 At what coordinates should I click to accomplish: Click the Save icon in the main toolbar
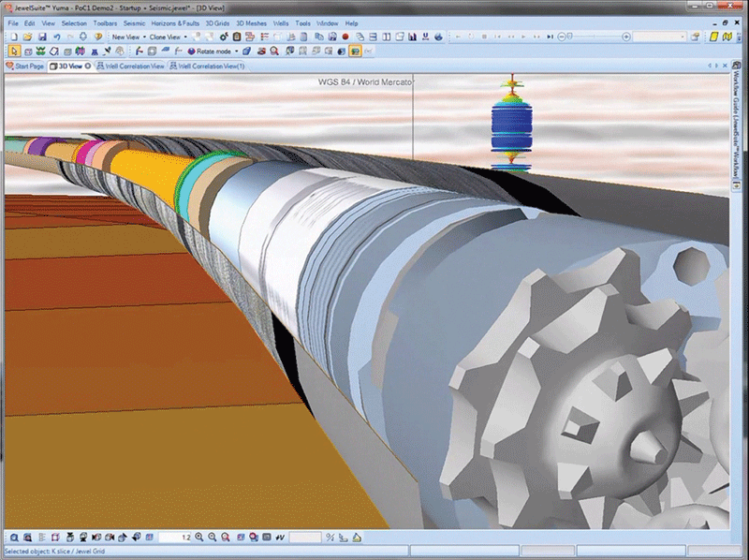[x=42, y=37]
